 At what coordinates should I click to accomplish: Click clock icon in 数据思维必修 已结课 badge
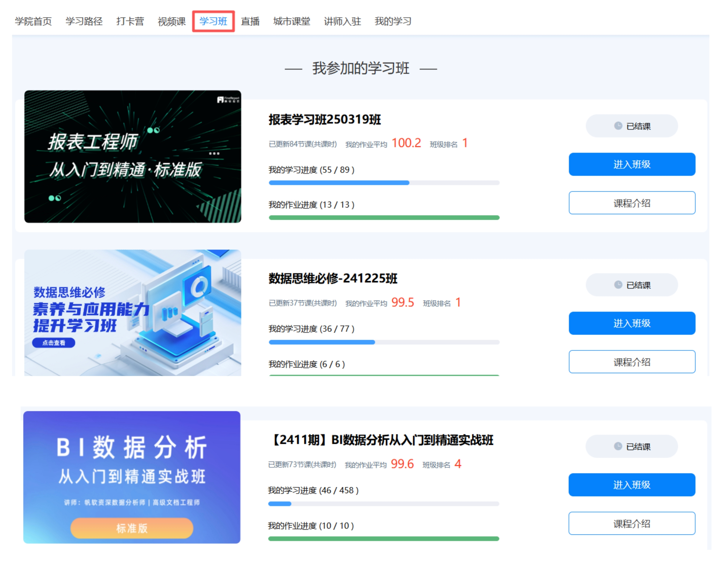(618, 285)
